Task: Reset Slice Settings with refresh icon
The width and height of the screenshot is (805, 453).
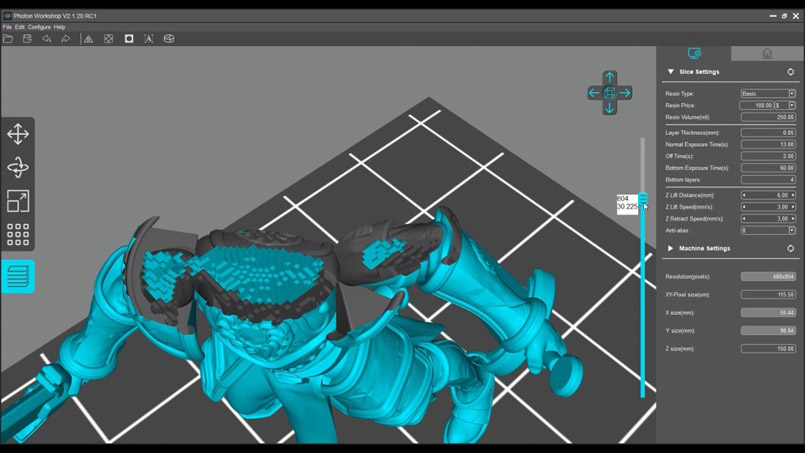Action: click(790, 72)
